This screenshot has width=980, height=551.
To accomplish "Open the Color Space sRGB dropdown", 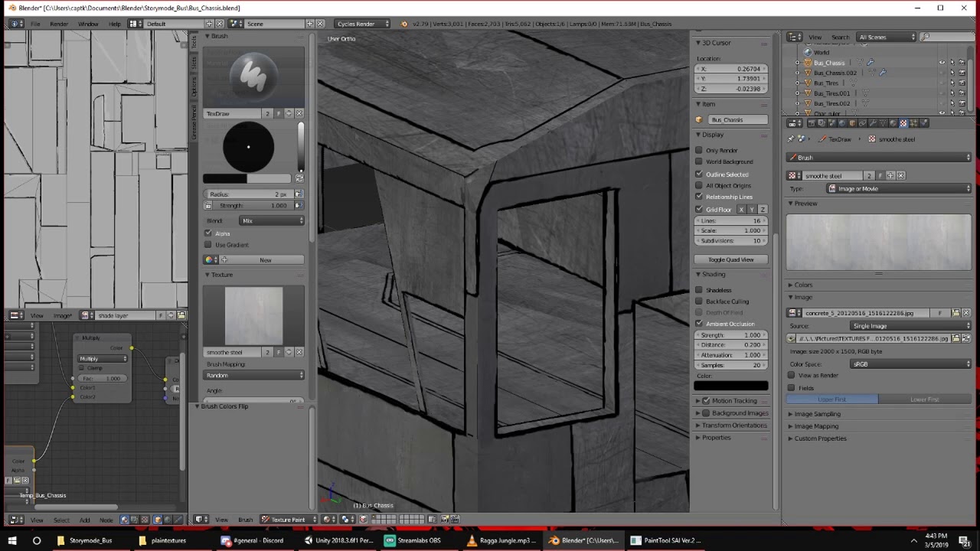I will [x=910, y=364].
